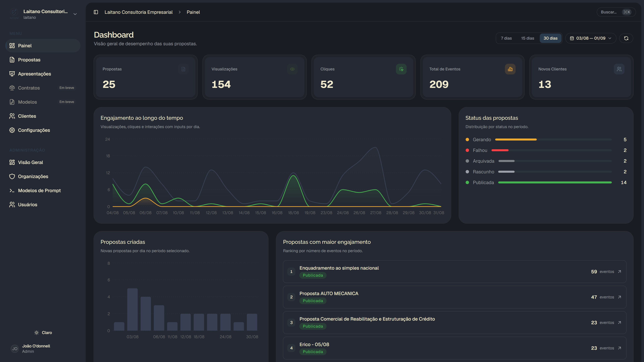The height and width of the screenshot is (362, 644).
Task: Switch theme with the Claro toggle
Action: click(x=43, y=332)
